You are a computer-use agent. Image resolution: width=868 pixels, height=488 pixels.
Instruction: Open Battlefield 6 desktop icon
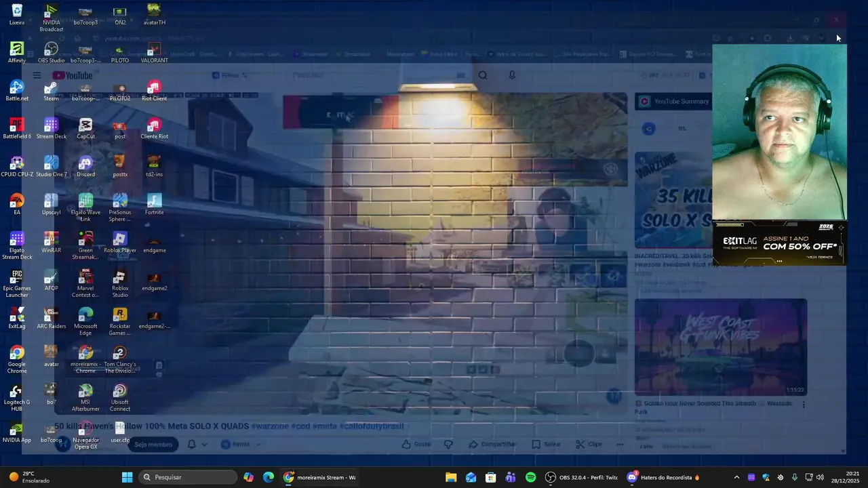[17, 129]
